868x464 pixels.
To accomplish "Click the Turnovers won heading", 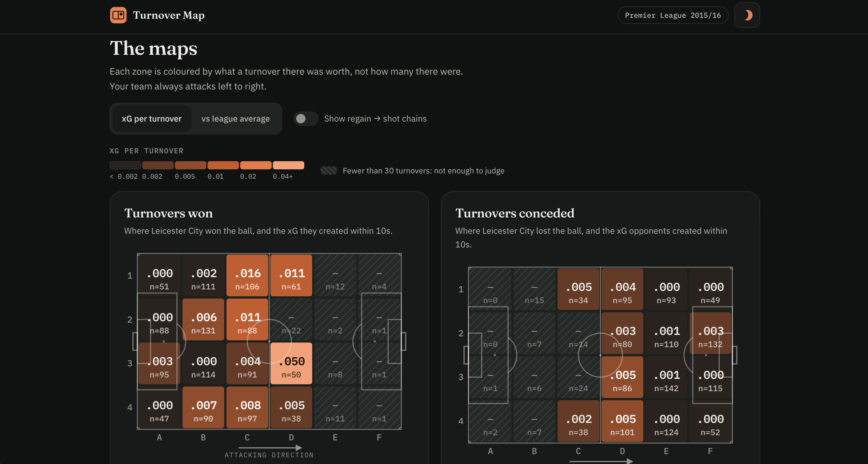I will click(x=168, y=213).
